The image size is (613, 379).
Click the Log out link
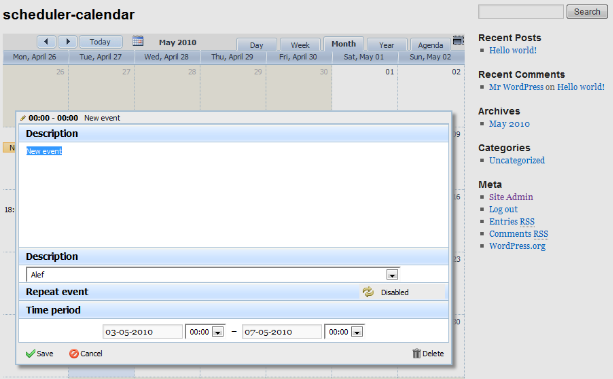coord(503,209)
